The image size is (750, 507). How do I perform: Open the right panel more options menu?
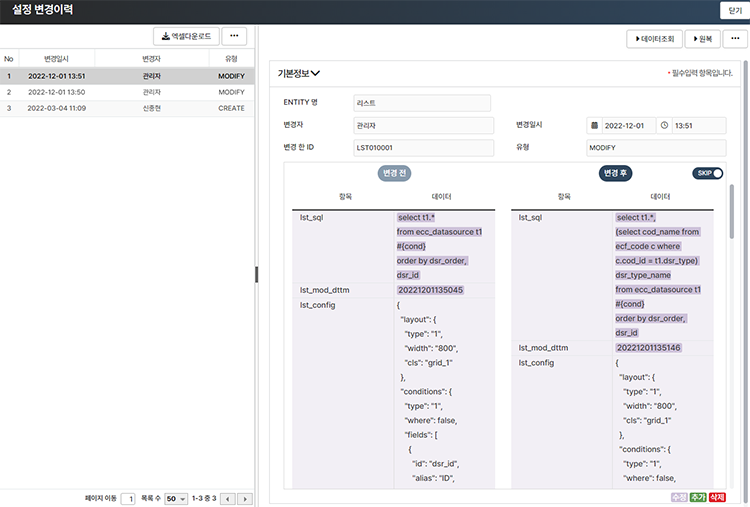click(735, 39)
